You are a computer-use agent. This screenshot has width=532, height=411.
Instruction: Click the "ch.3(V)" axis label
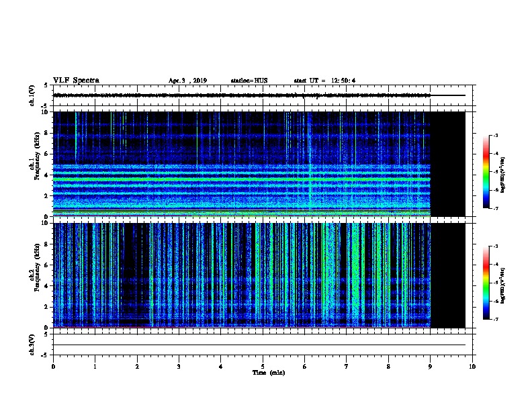pos(32,345)
